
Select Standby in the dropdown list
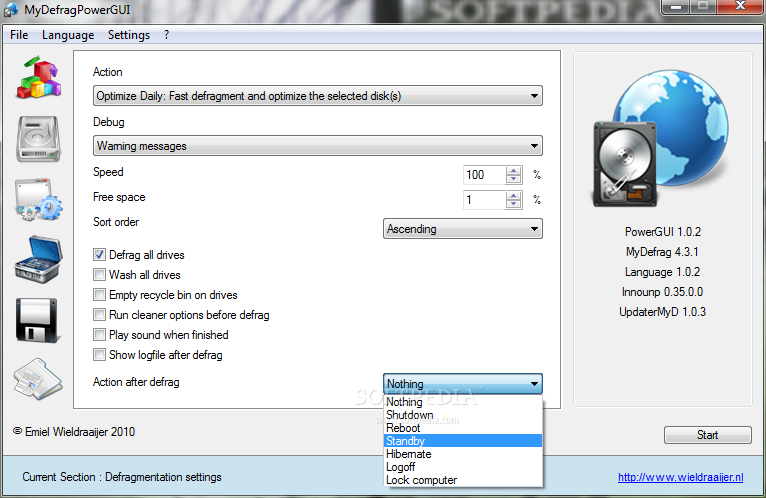(x=463, y=441)
